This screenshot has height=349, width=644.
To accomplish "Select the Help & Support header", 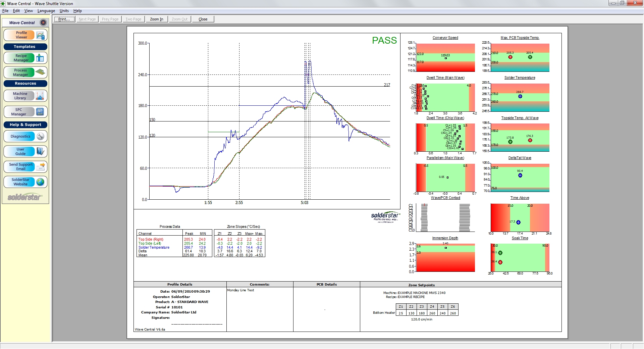I will pyautogui.click(x=25, y=125).
